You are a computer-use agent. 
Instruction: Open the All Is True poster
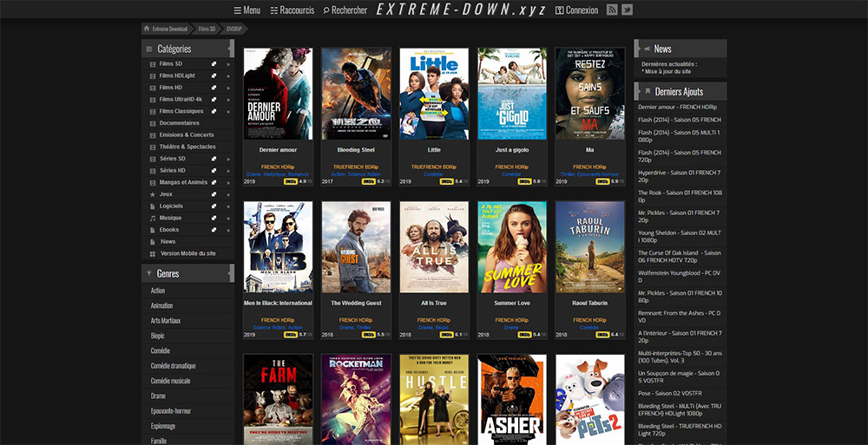point(434,247)
